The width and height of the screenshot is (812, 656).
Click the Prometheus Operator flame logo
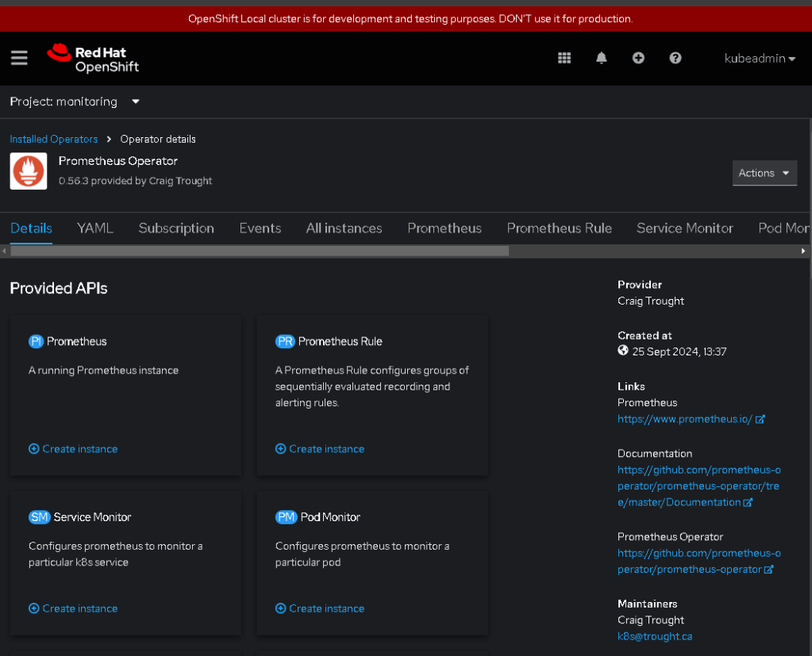pos(29,171)
